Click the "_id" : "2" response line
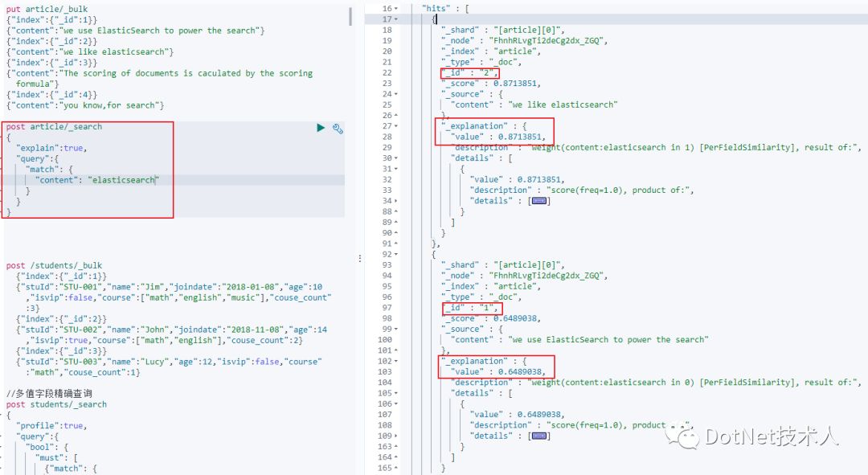The width and height of the screenshot is (868, 475). click(470, 73)
